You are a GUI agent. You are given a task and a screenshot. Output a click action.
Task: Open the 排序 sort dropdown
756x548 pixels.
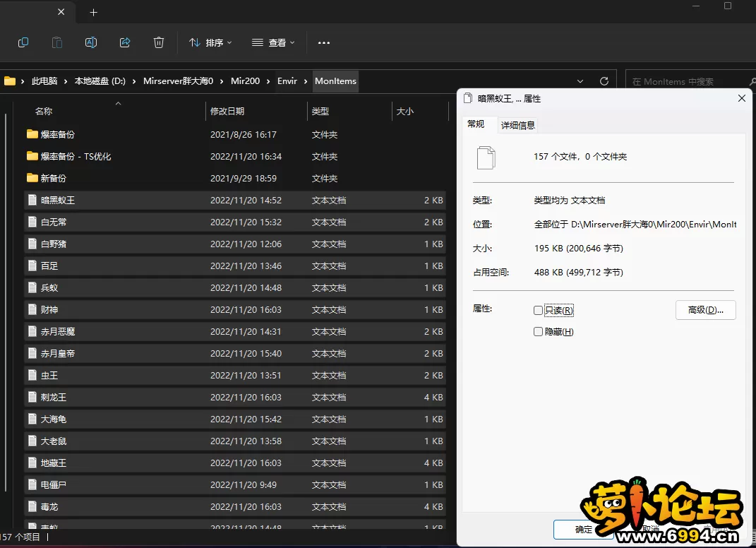click(x=210, y=42)
